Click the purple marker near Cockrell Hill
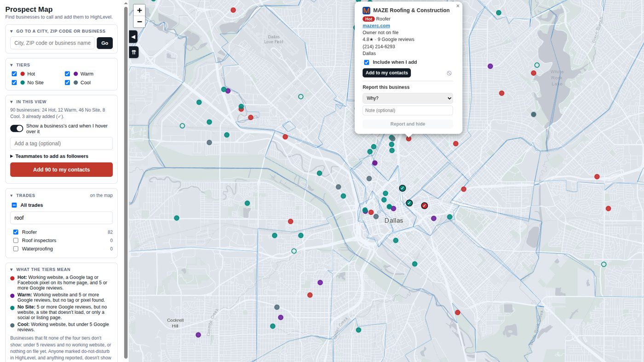This screenshot has width=644, height=362. coord(198,335)
